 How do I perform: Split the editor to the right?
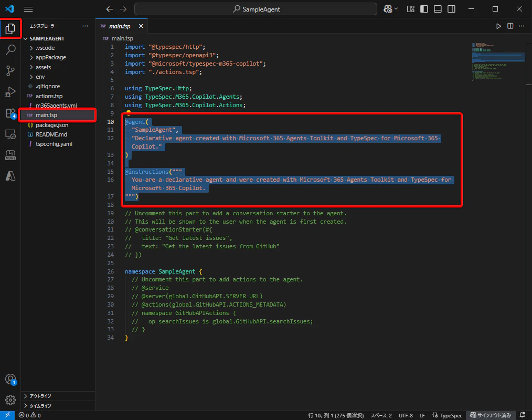tap(510, 26)
